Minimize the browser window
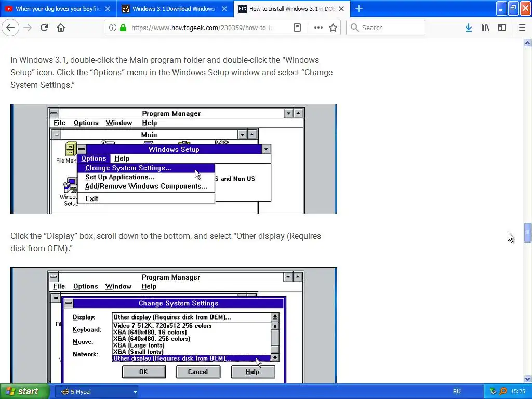 tap(501, 8)
